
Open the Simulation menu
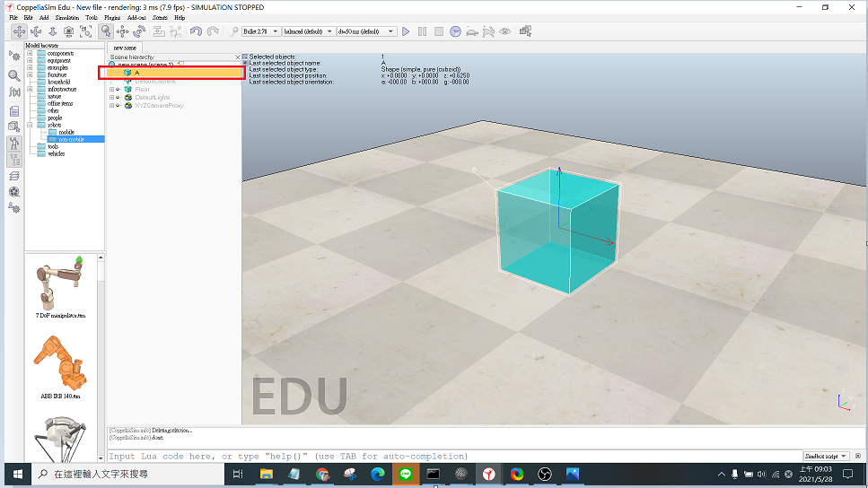(x=66, y=17)
